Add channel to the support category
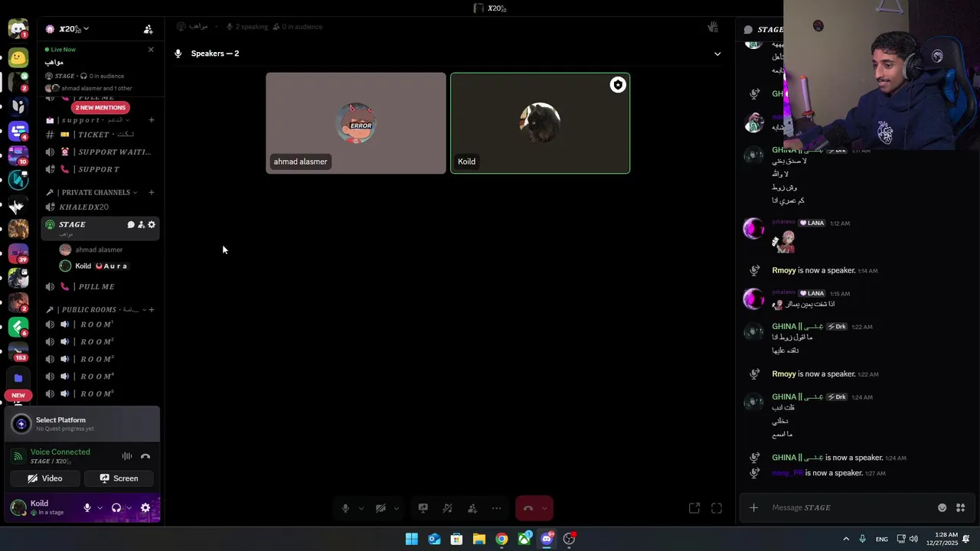 152,120
